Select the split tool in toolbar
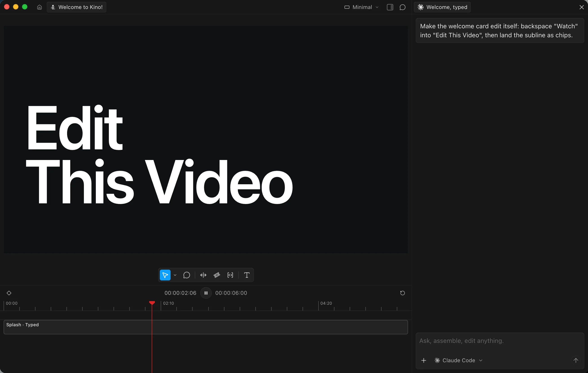The height and width of the screenshot is (373, 588). (203, 275)
